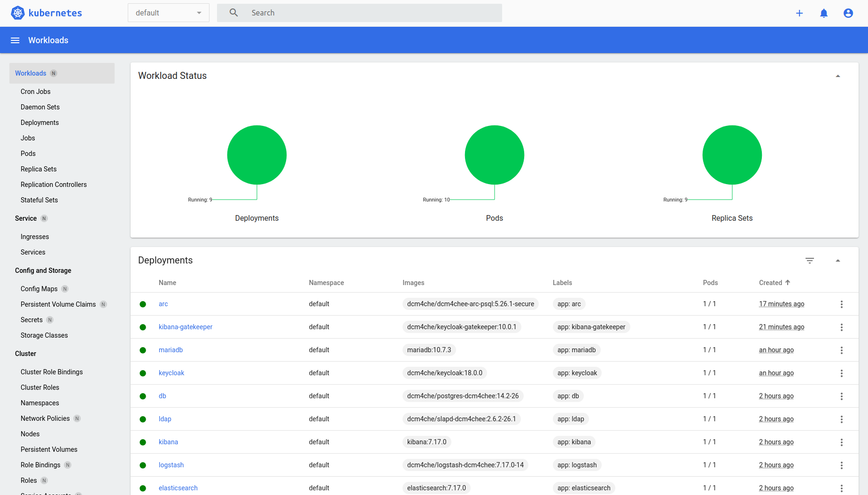This screenshot has width=868, height=495.
Task: Open actions menu for db row
Action: pos(842,396)
